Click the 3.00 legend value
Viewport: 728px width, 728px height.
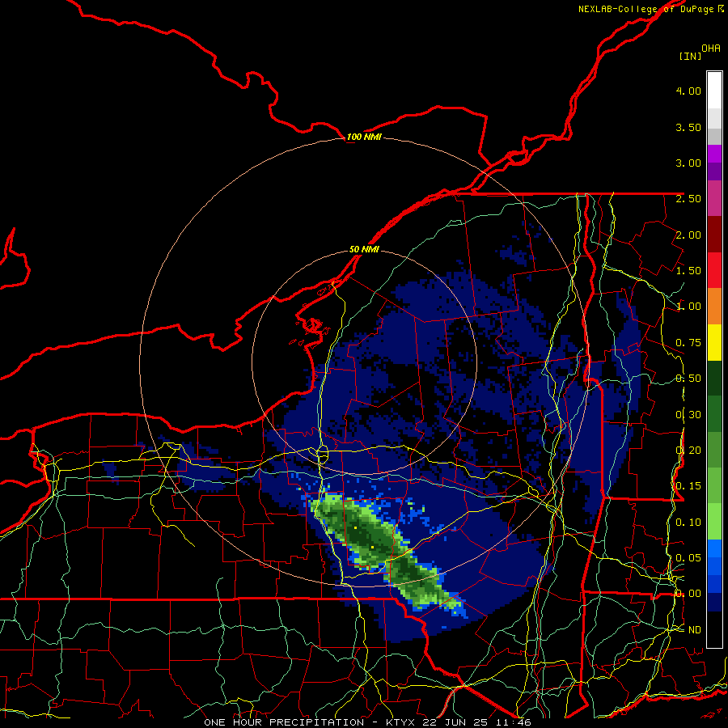pyautogui.click(x=688, y=163)
